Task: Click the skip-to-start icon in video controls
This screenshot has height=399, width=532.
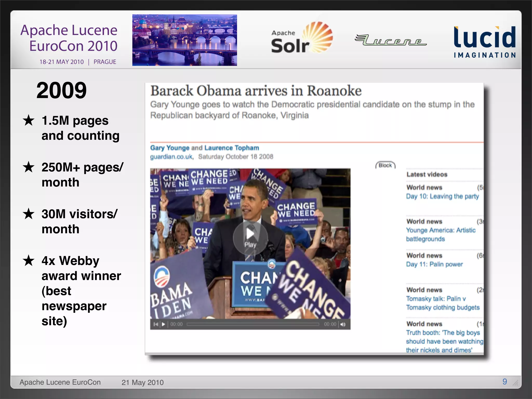Action: (156, 324)
